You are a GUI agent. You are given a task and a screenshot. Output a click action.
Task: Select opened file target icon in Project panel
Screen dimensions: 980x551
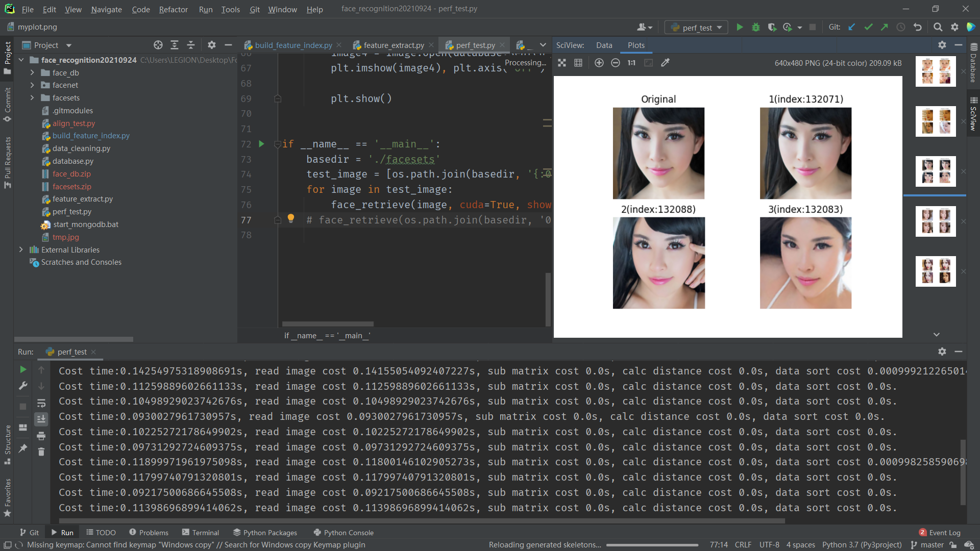(158, 45)
